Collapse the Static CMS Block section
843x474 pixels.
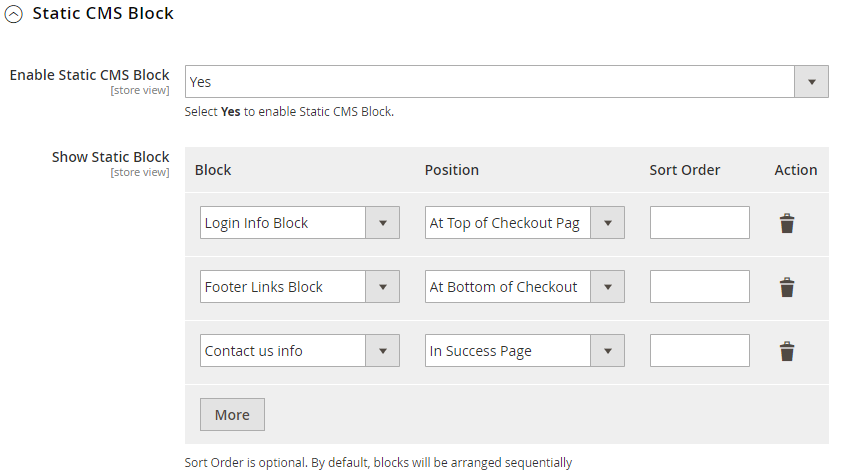(13, 14)
